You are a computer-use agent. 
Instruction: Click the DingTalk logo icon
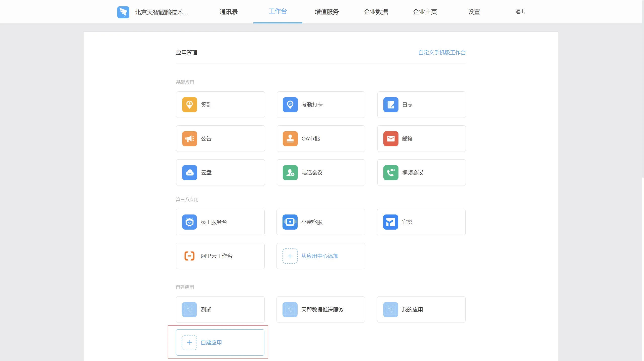[123, 12]
